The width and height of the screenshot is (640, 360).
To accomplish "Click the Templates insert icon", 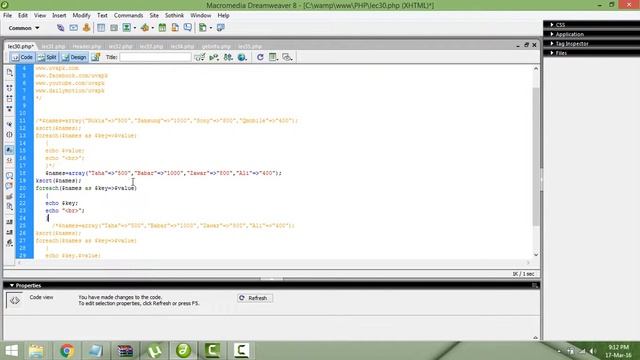I will tap(202, 28).
